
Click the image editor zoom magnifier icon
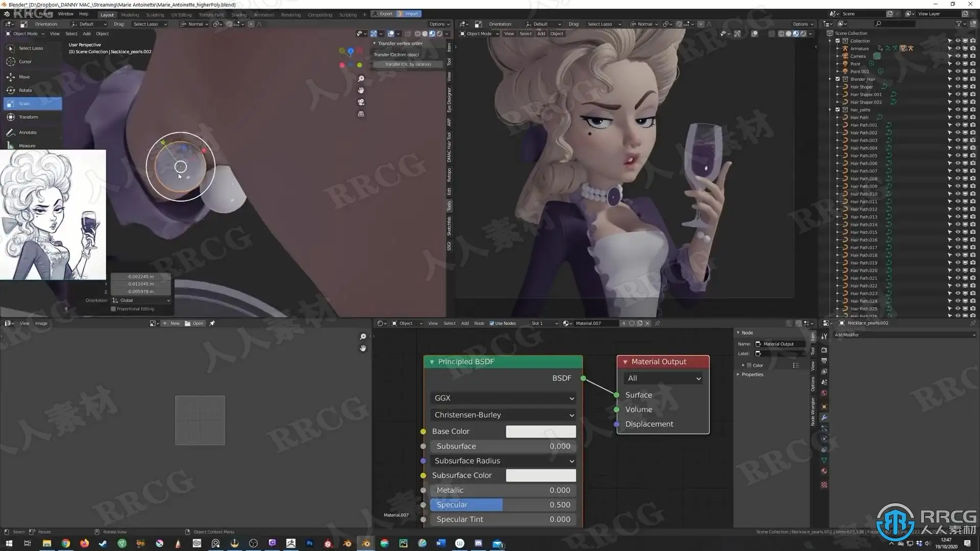(x=363, y=337)
